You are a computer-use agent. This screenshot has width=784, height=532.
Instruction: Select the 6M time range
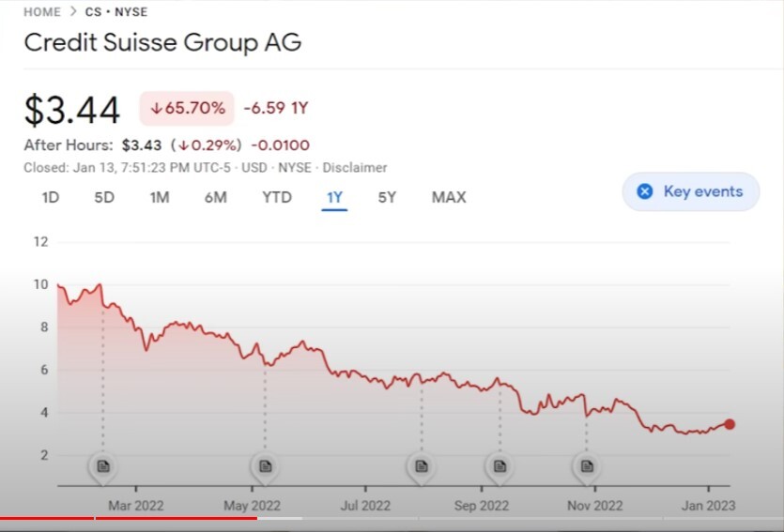tap(216, 197)
